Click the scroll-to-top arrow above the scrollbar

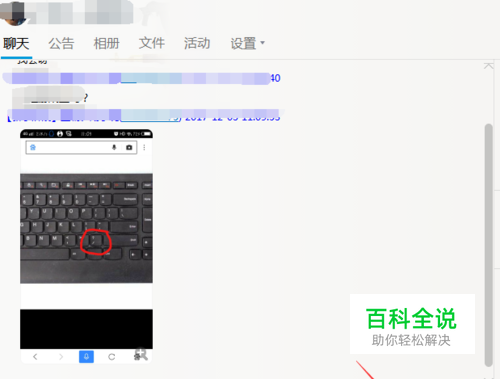489,66
